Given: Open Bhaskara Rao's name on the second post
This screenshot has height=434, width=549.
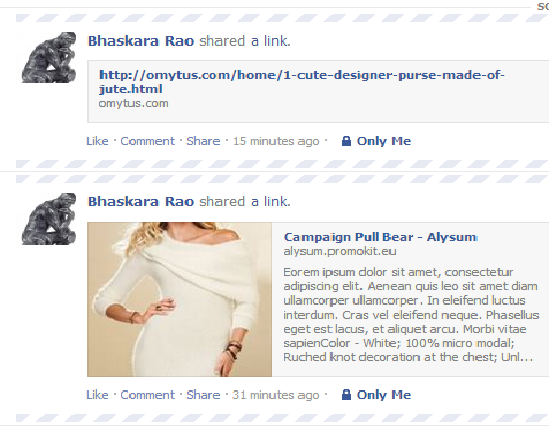Looking at the screenshot, I should coord(141,202).
